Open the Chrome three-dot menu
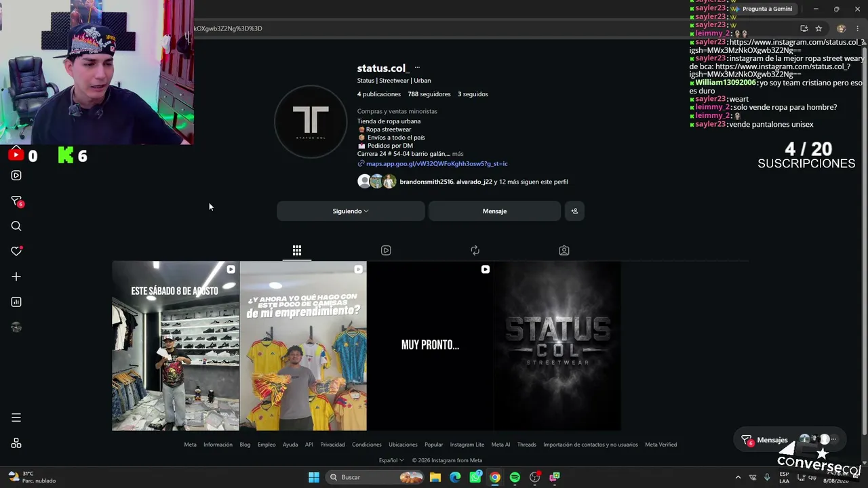 (858, 28)
